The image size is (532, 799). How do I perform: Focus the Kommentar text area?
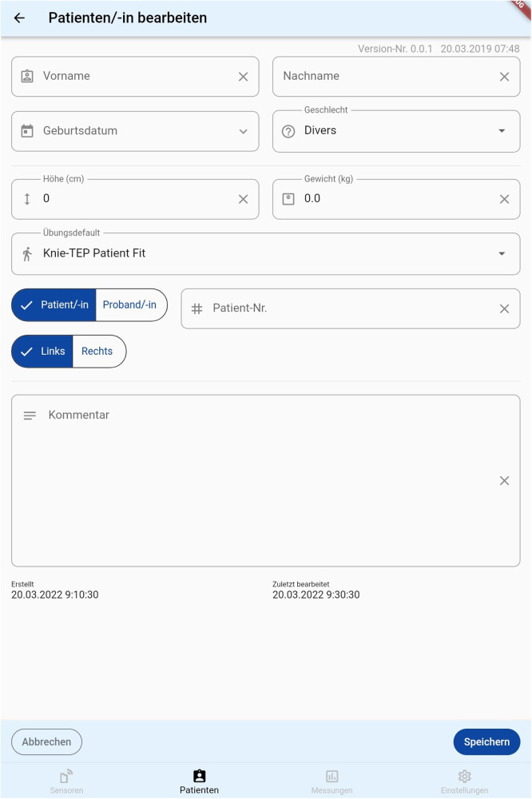(265, 480)
